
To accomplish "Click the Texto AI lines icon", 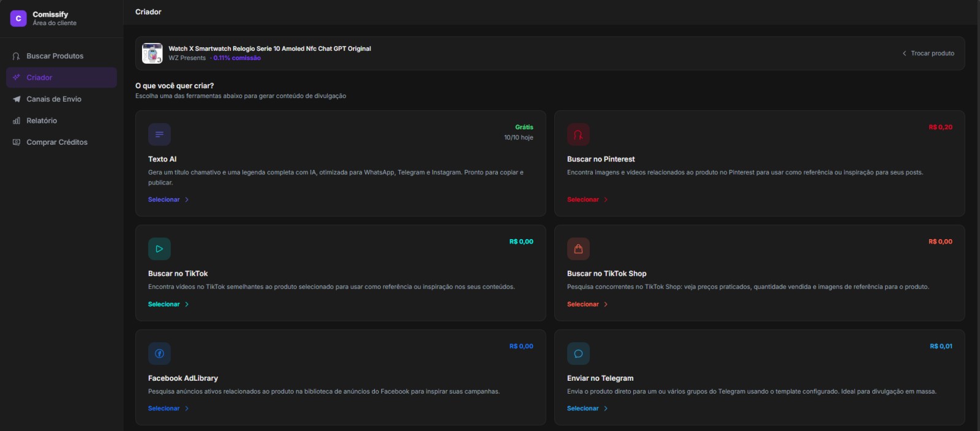I will pos(159,134).
